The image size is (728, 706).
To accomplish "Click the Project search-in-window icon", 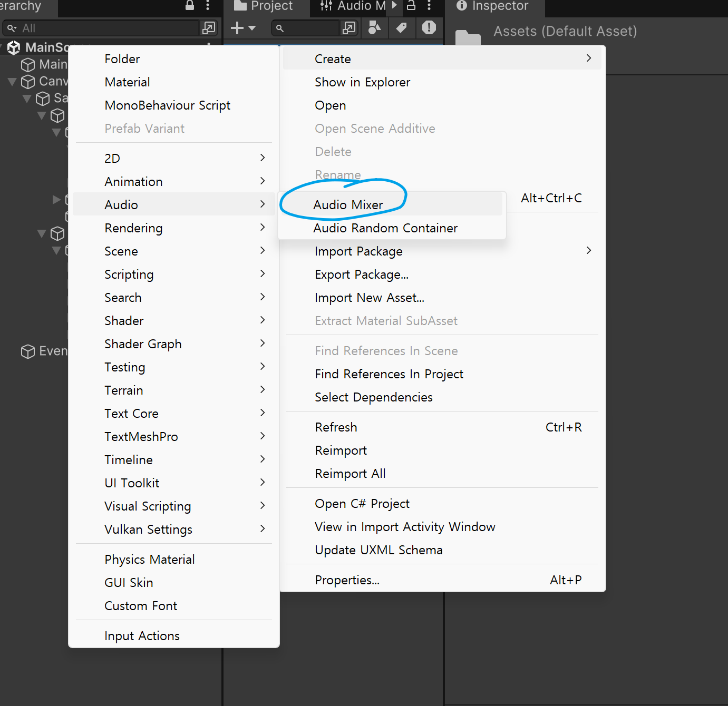I will [349, 28].
